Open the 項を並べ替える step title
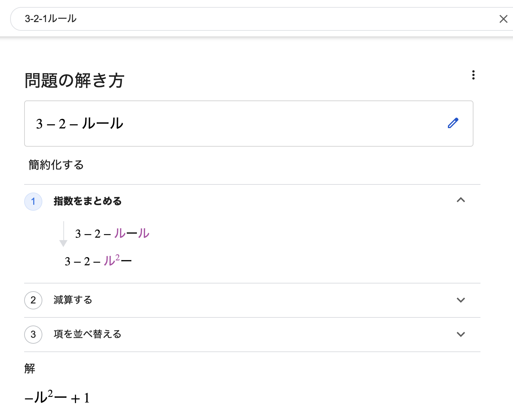The image size is (513, 420). pos(87,334)
